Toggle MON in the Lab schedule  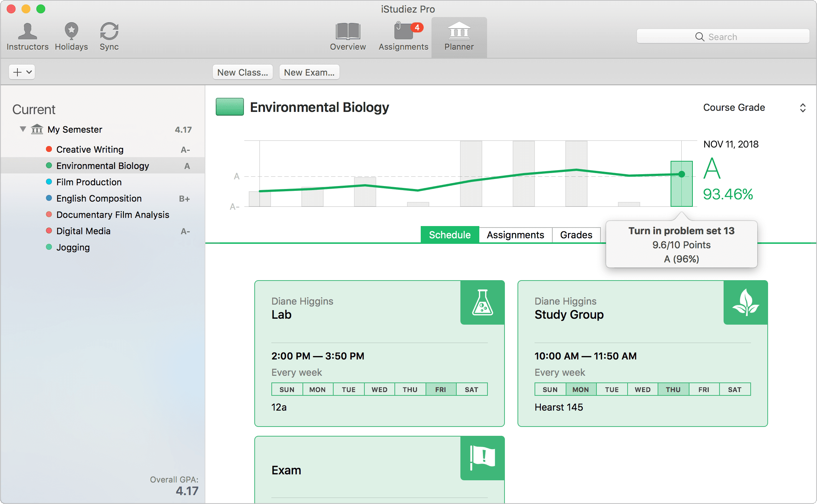click(x=318, y=389)
